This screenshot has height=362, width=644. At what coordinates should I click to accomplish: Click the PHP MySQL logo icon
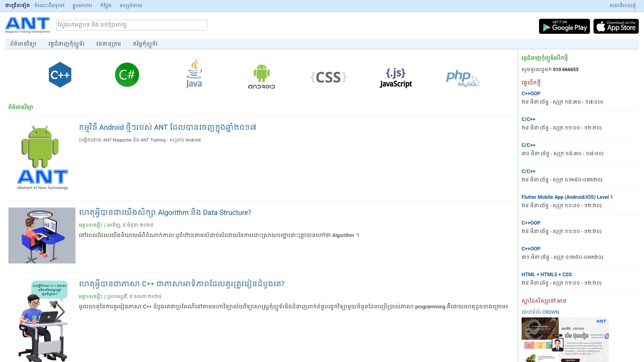(463, 79)
